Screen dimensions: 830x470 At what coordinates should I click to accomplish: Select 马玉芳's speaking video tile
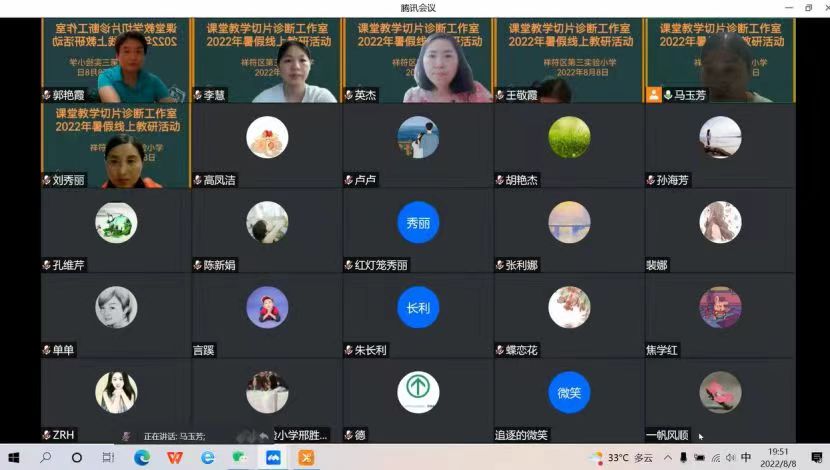click(x=720, y=60)
